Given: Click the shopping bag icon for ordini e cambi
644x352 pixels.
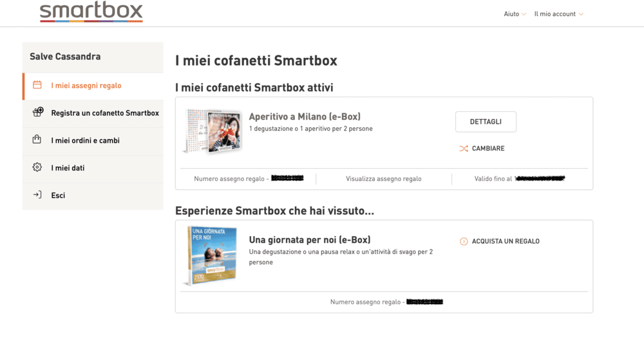Looking at the screenshot, I should 37,139.
